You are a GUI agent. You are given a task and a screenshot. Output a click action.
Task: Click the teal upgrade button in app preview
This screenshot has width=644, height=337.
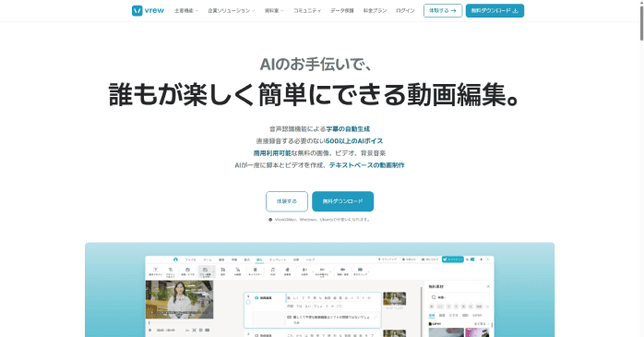(453, 259)
